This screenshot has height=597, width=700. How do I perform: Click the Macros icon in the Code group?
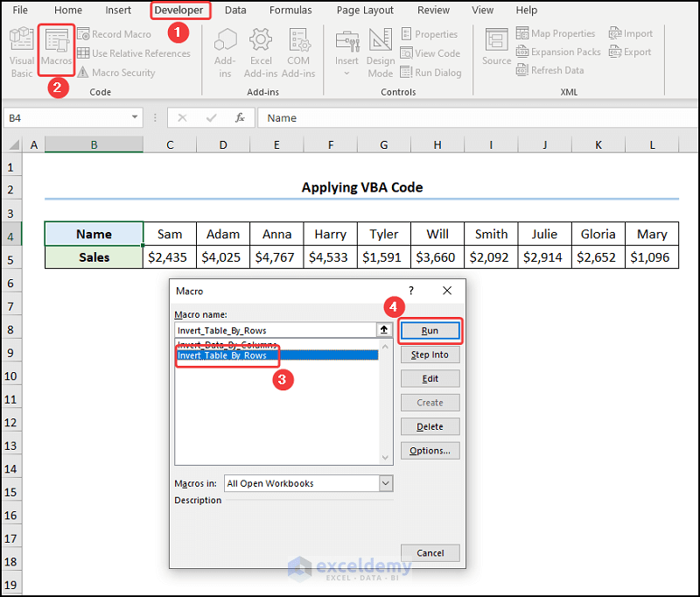pos(56,50)
